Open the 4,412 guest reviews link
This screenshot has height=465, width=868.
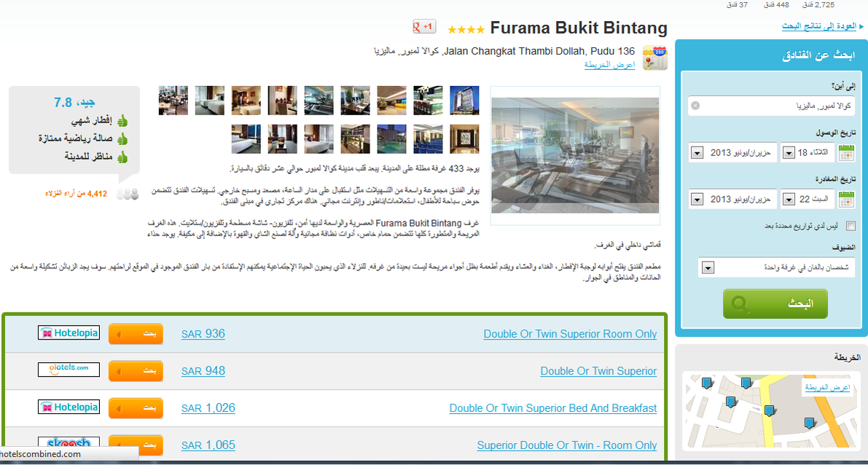(76, 194)
